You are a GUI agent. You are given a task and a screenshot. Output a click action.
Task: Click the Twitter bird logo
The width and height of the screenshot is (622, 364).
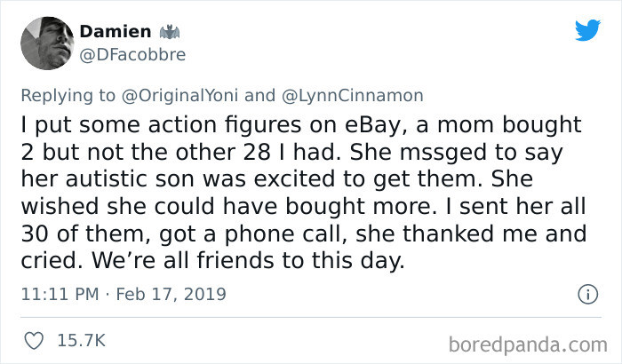(x=587, y=30)
